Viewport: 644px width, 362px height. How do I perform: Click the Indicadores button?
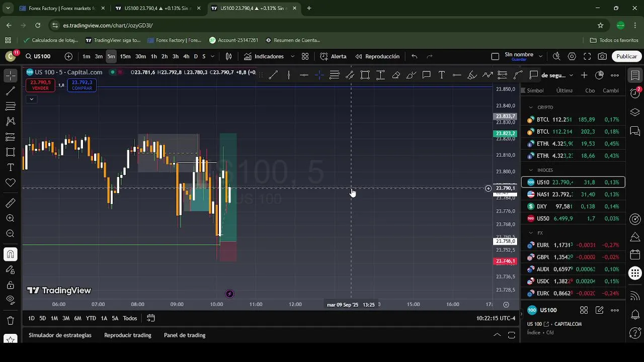[264, 56]
